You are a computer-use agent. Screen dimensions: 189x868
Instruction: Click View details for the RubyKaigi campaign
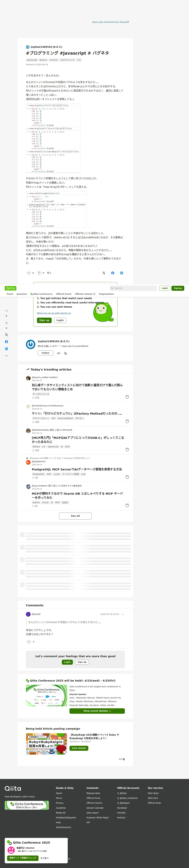click(79, 748)
